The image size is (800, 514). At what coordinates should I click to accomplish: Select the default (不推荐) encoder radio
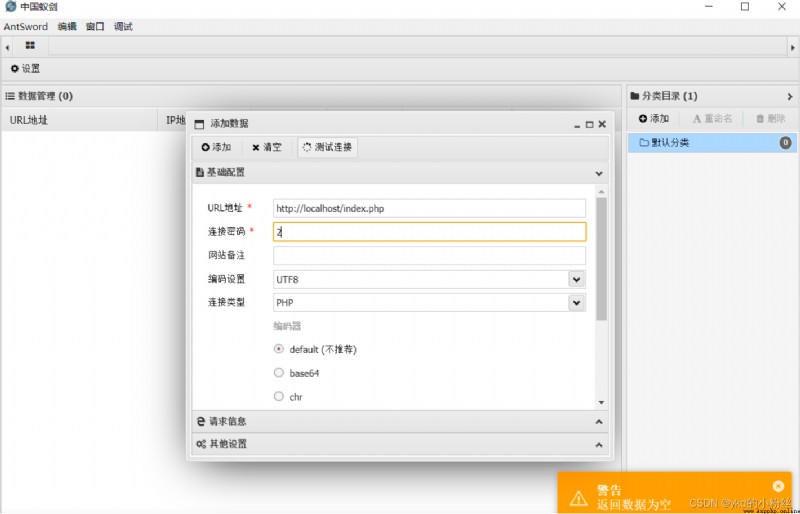279,349
